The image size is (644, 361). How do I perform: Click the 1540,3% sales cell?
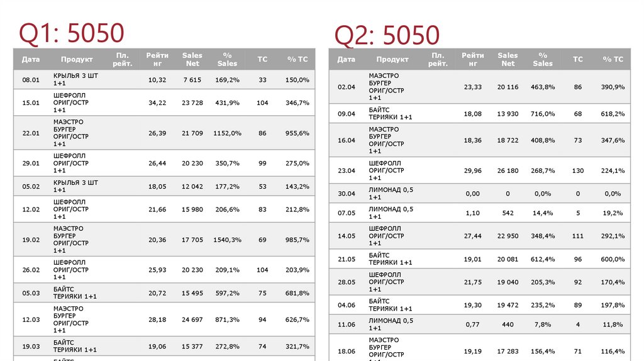[x=227, y=240]
